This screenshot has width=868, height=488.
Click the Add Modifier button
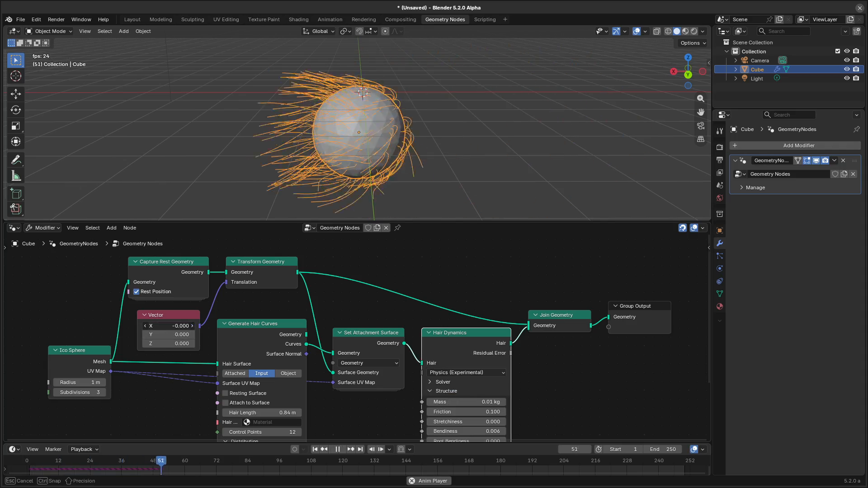(x=795, y=145)
